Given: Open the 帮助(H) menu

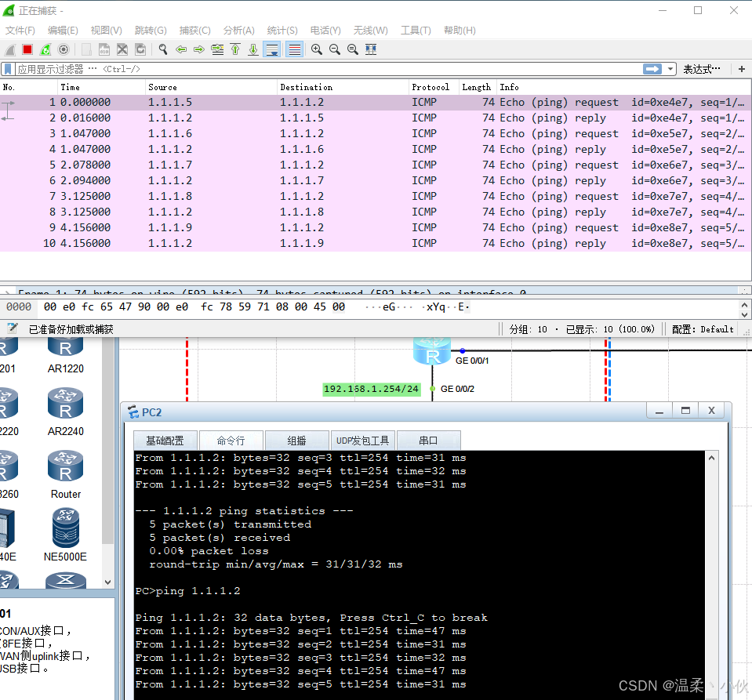Looking at the screenshot, I should click(460, 31).
